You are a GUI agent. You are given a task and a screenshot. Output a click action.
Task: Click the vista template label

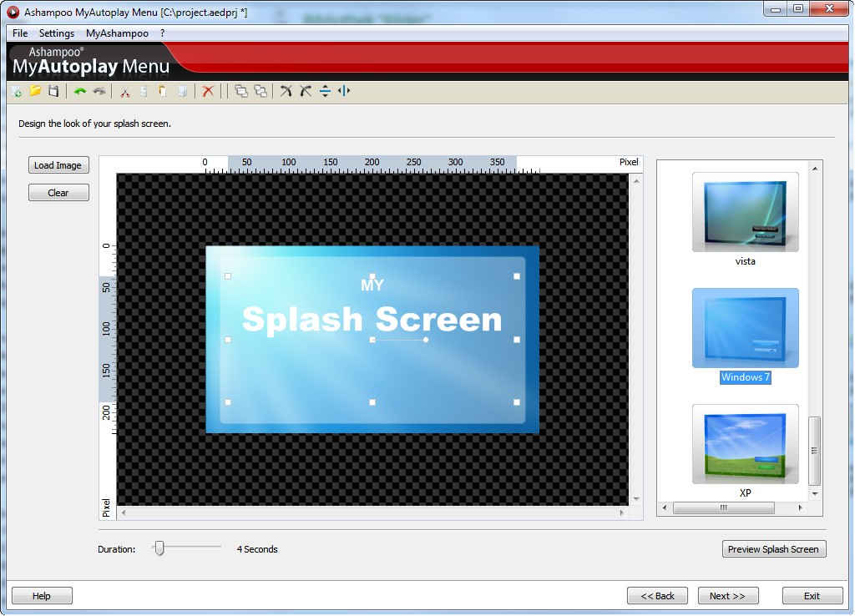(x=746, y=261)
